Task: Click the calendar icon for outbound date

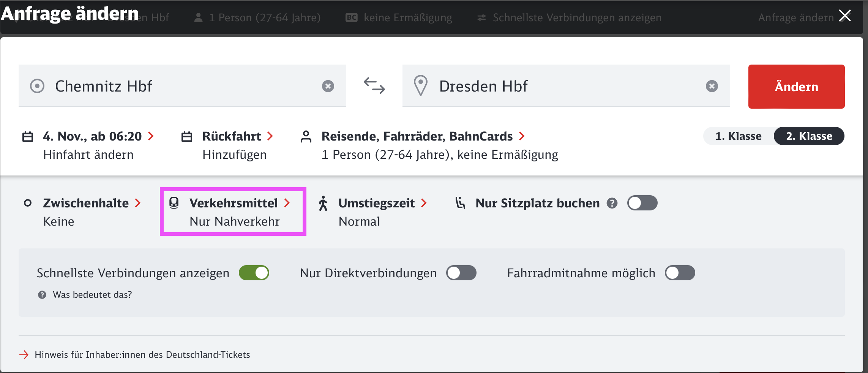Action: 28,136
